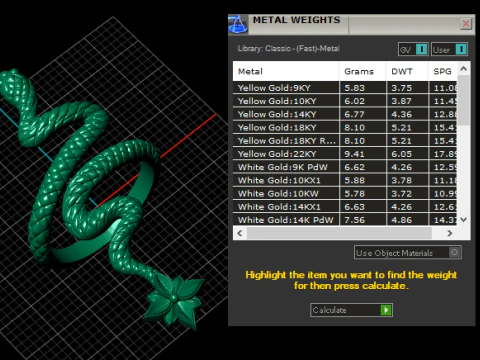This screenshot has width=480, height=360.
Task: Click the 6.02 grams value
Action: (355, 101)
